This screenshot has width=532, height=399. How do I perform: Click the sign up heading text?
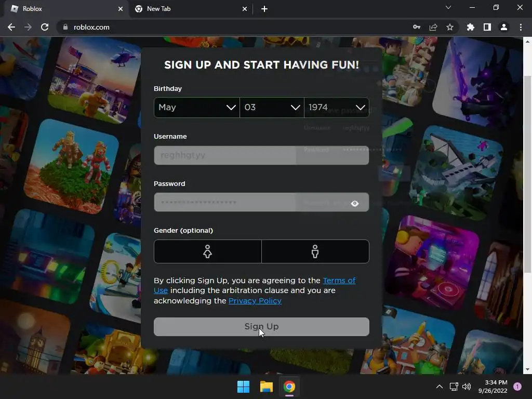[262, 65]
